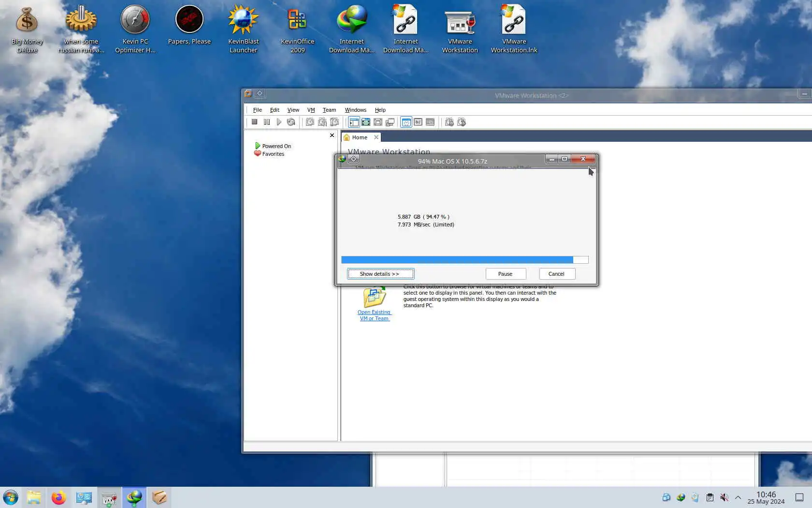Click the '7.973 MB/sec (Limited)' speed text
Screen dimensions: 812x508
(x=426, y=224)
